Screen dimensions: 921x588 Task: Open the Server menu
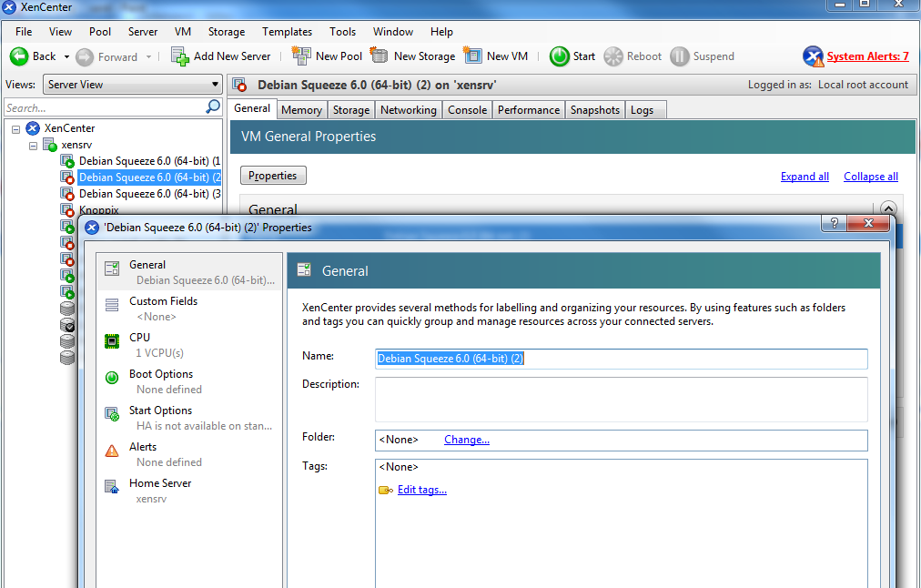click(x=143, y=32)
